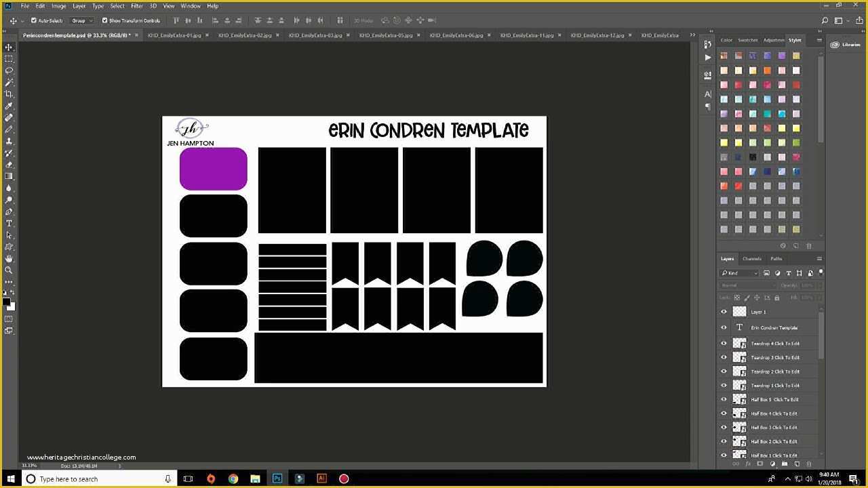The width and height of the screenshot is (868, 488).
Task: Open the File menu
Action: (25, 6)
